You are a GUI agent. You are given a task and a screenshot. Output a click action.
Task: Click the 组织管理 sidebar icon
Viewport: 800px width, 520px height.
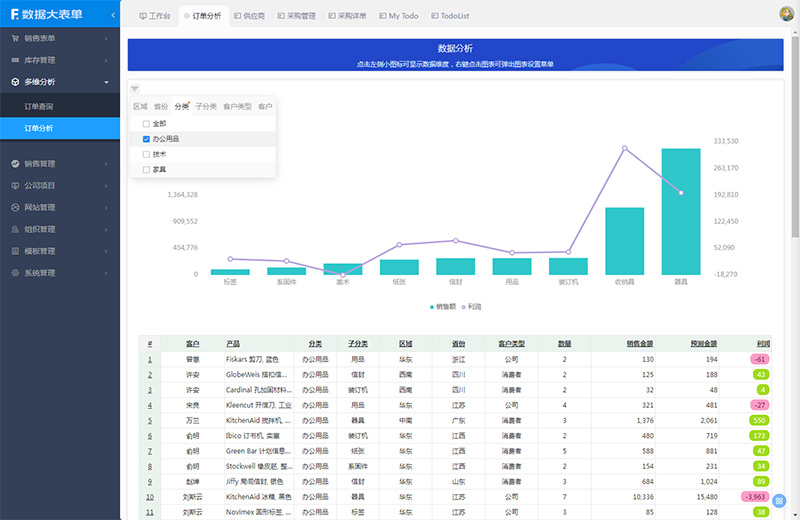[x=15, y=229]
